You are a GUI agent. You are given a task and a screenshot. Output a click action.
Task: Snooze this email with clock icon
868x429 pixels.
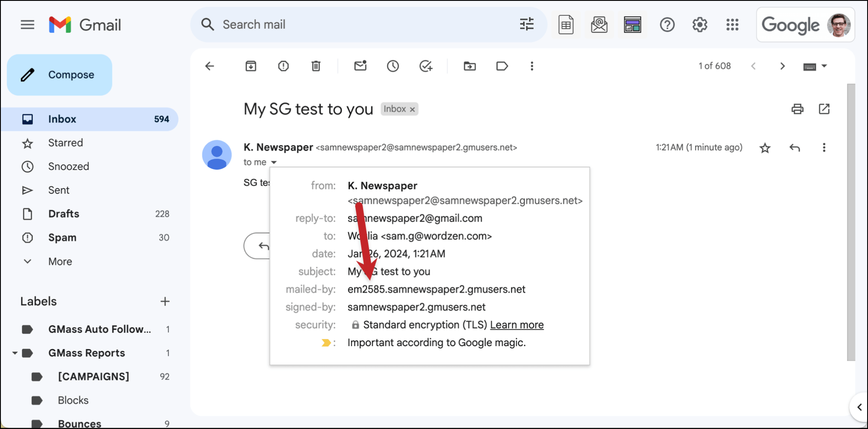pos(393,66)
